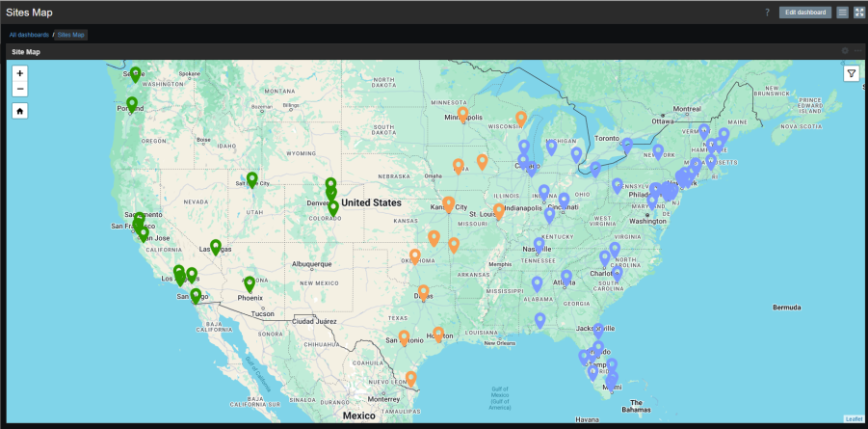Image resolution: width=868 pixels, height=429 pixels.
Task: Open Site Map widget three-dots menu
Action: click(857, 51)
